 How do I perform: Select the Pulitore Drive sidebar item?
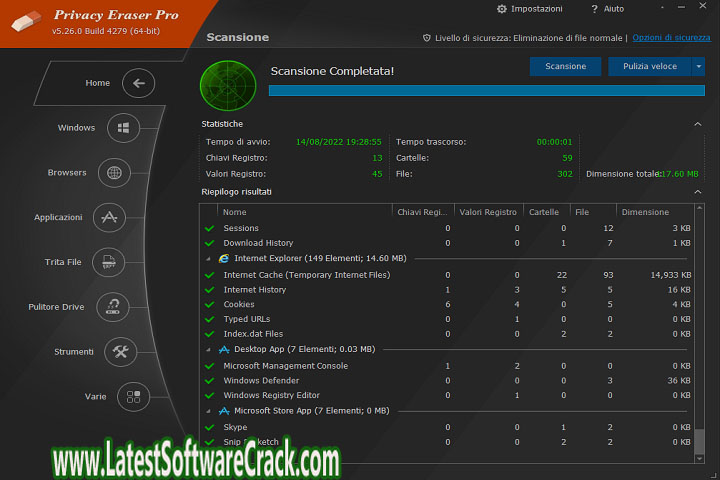tap(56, 307)
